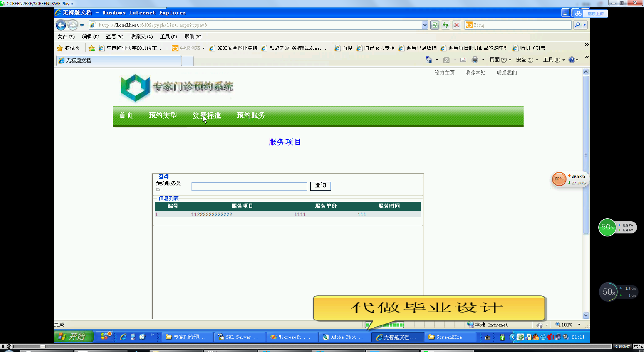
Task: Click the page vertical scrollbar thumb
Action: [586, 155]
